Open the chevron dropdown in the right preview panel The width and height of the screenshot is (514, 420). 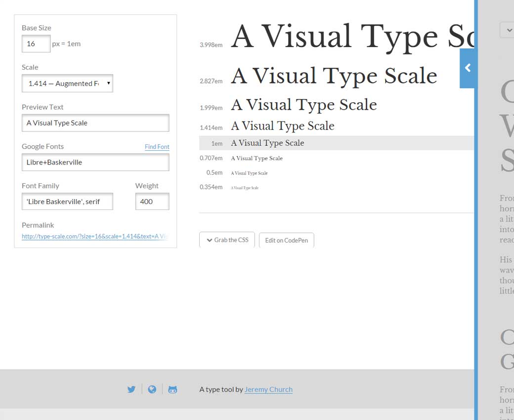[x=507, y=30]
